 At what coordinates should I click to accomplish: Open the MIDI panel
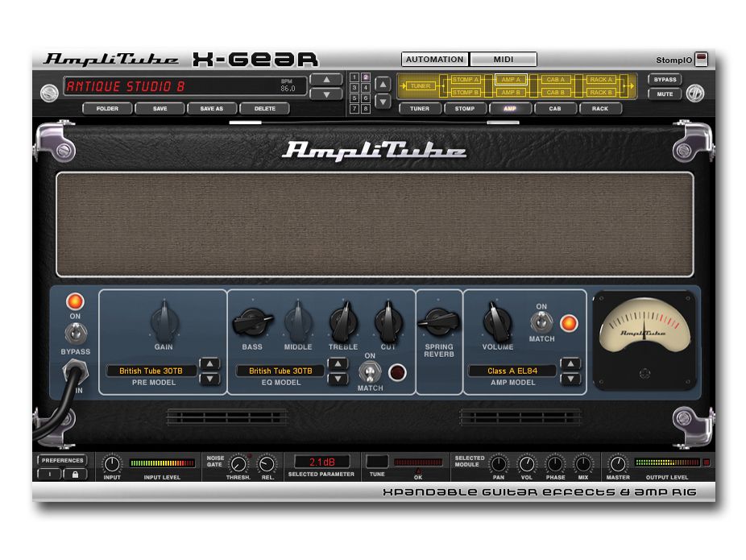click(504, 60)
